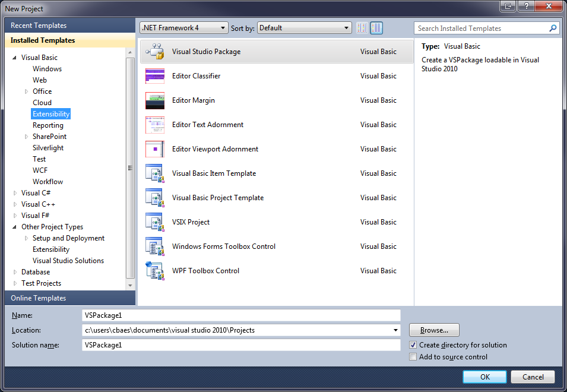Screen dimensions: 567x392
Task: Click the Editor Viewport Adornment template icon
Action: click(155, 149)
